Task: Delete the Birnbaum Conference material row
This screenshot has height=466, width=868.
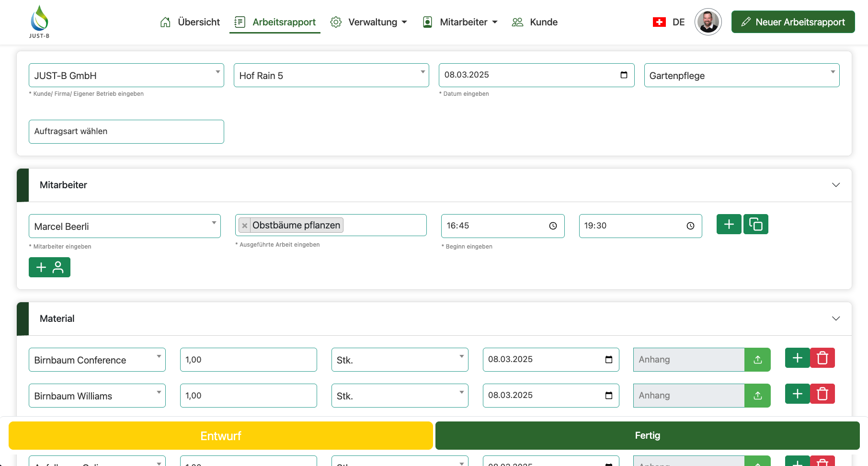Action: (x=822, y=358)
